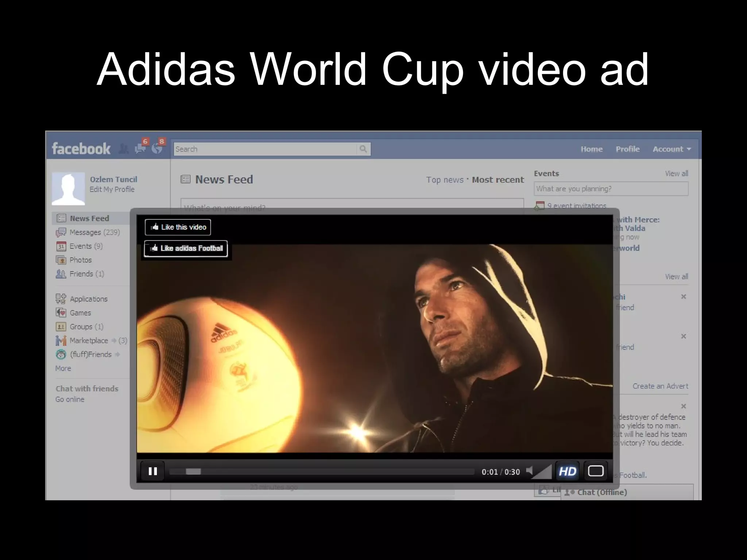
Task: Open Events (9) in sidebar
Action: coord(86,246)
